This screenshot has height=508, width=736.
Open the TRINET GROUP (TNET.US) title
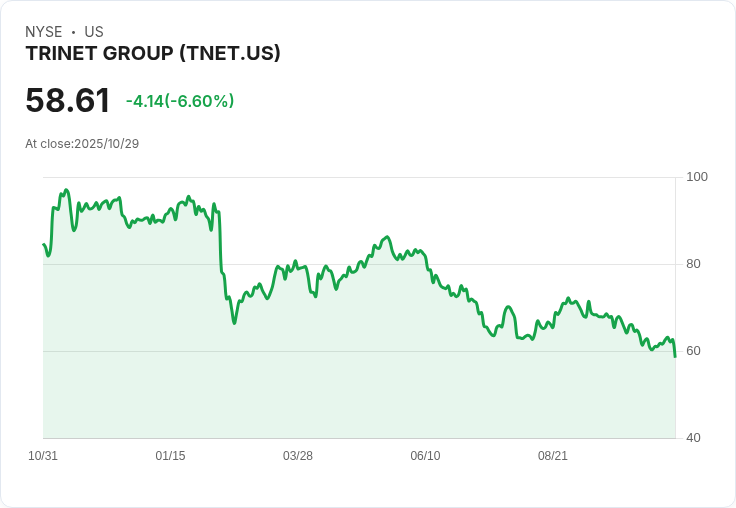click(x=153, y=54)
